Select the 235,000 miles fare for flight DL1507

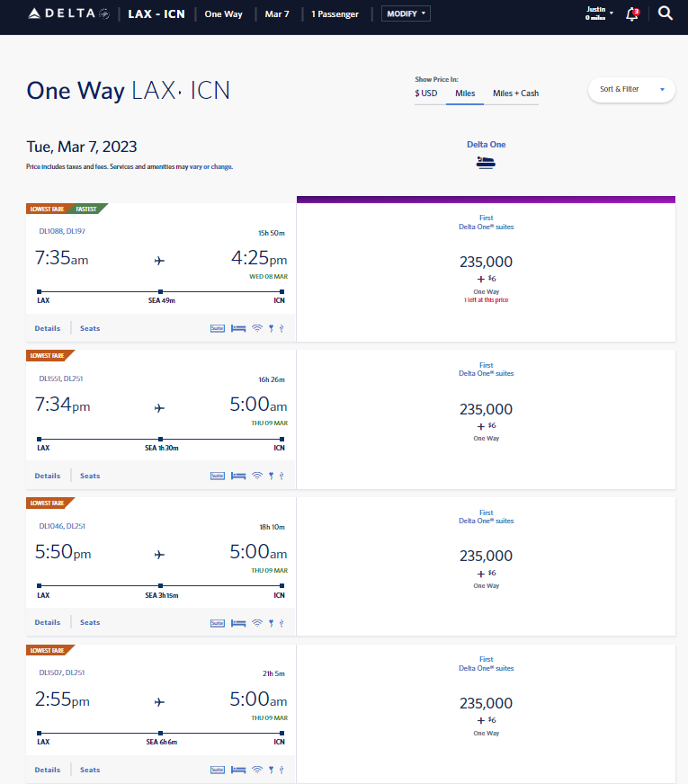point(486,703)
